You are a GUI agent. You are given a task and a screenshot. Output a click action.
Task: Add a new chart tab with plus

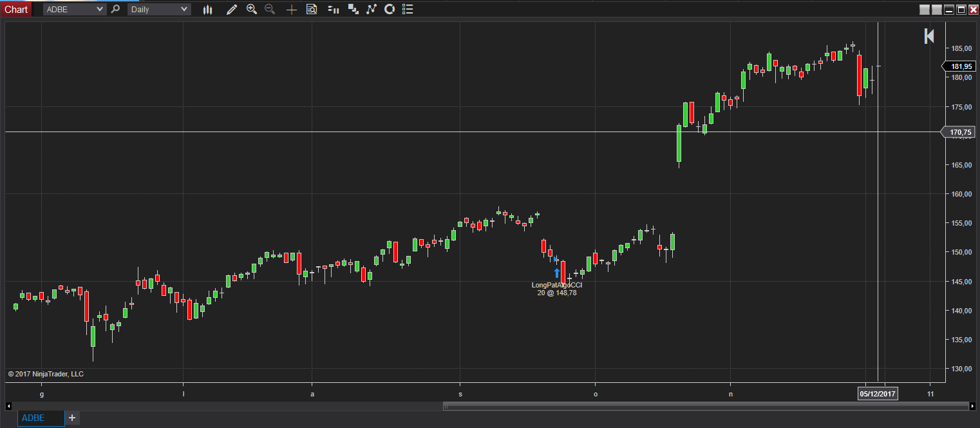72,418
